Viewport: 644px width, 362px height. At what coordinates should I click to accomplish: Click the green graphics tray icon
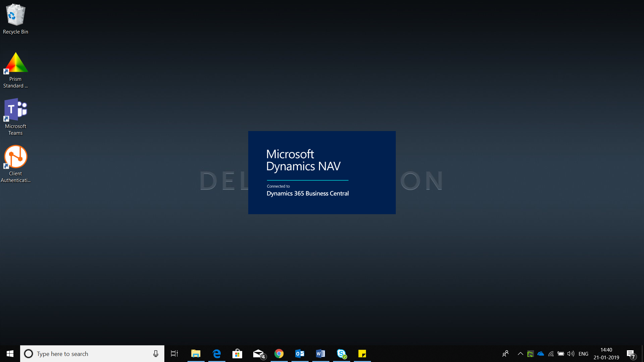530,354
